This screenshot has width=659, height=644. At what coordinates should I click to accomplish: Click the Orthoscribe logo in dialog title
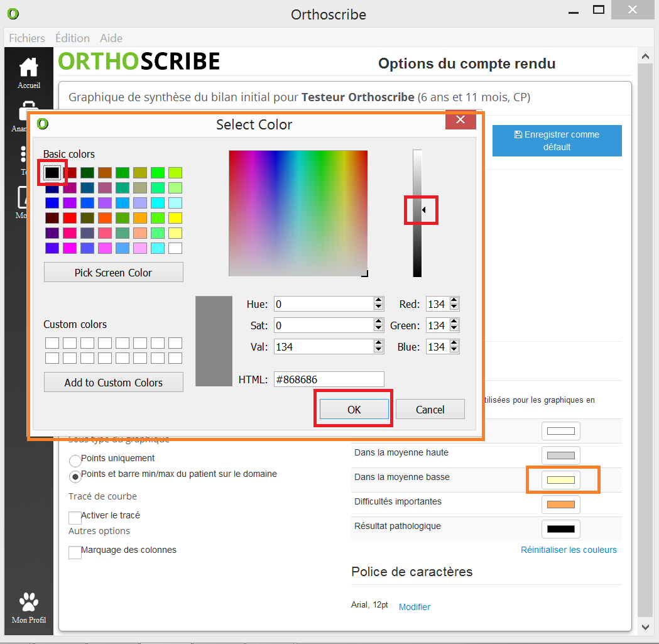point(43,123)
